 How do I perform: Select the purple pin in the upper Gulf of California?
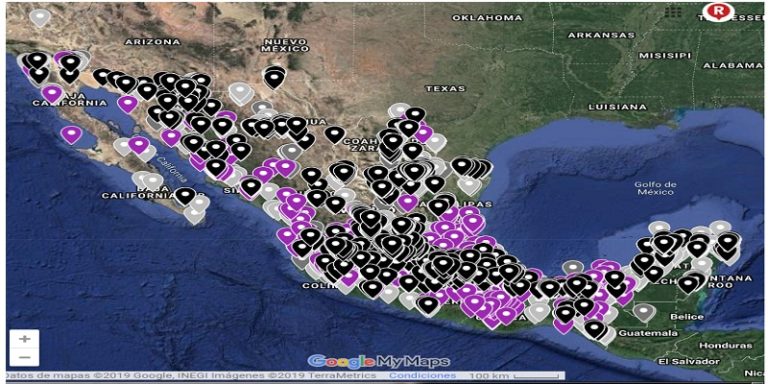coord(127,103)
